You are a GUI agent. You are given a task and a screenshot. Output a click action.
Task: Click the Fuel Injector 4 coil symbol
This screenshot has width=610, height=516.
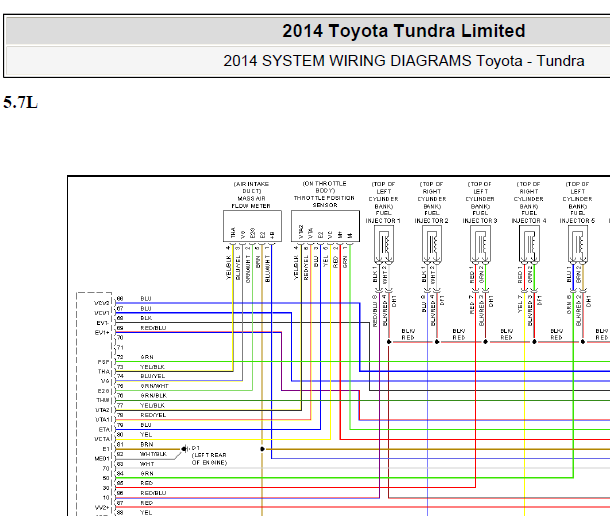coord(529,244)
